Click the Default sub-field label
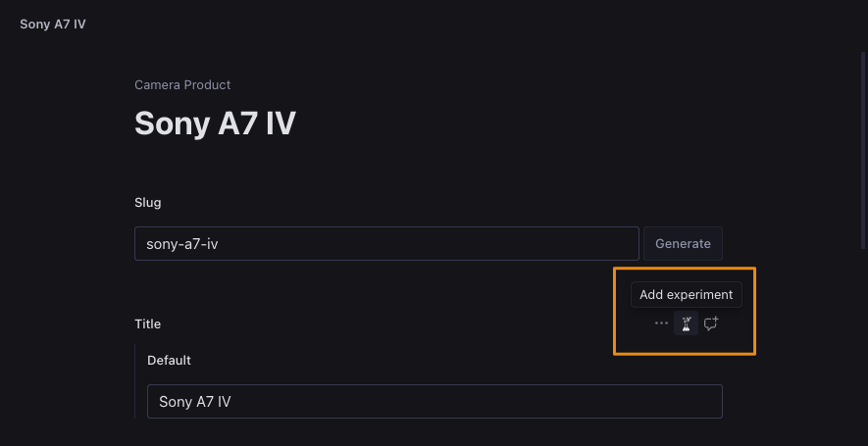 coord(169,361)
